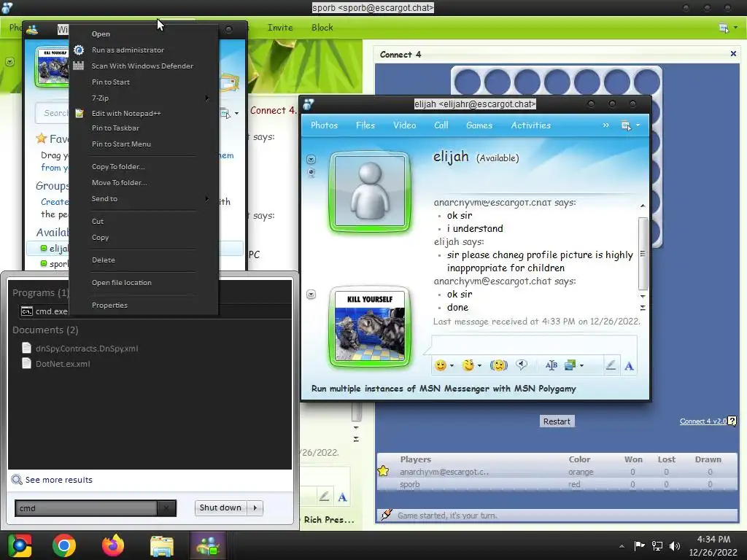Start Video in elijah chat toolbar
Screen dimensions: 747x560
tap(404, 125)
